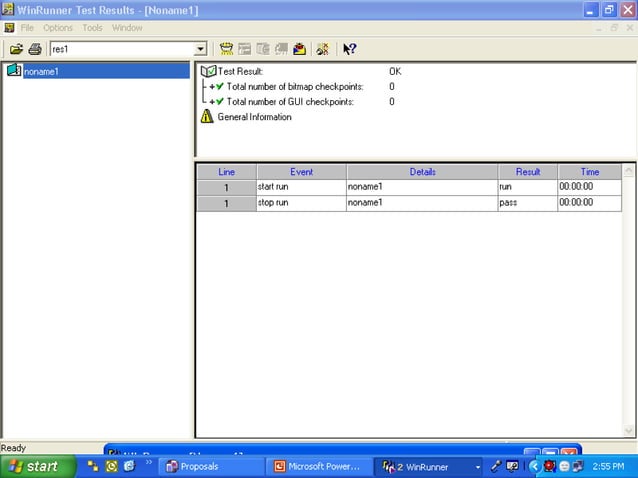Click the Print toolbar icon
638x478 pixels.
(35, 49)
